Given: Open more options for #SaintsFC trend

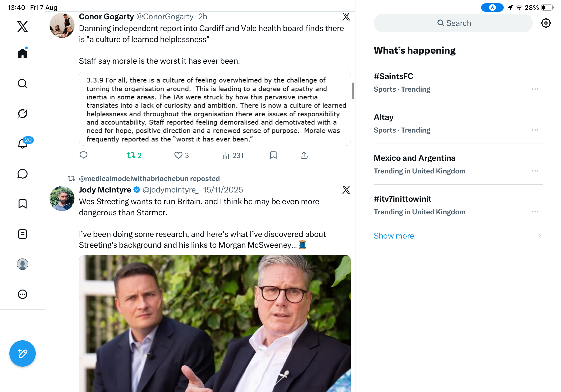Looking at the screenshot, I should pos(535,89).
